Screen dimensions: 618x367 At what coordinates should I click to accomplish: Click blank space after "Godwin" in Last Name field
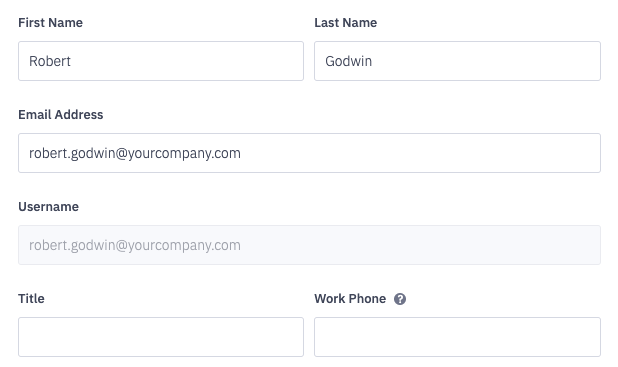click(x=485, y=61)
